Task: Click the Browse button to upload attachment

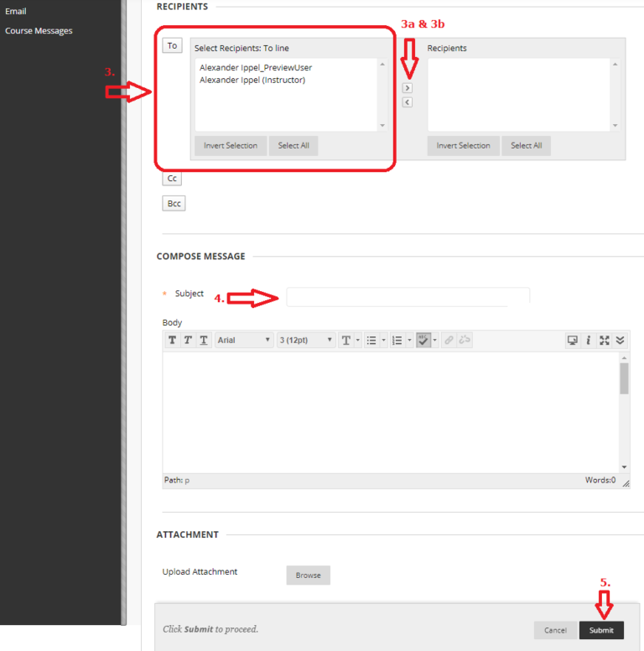Action: pos(309,575)
